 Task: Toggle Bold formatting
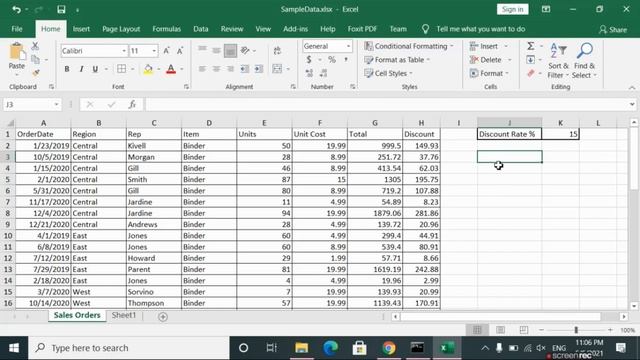(67, 69)
